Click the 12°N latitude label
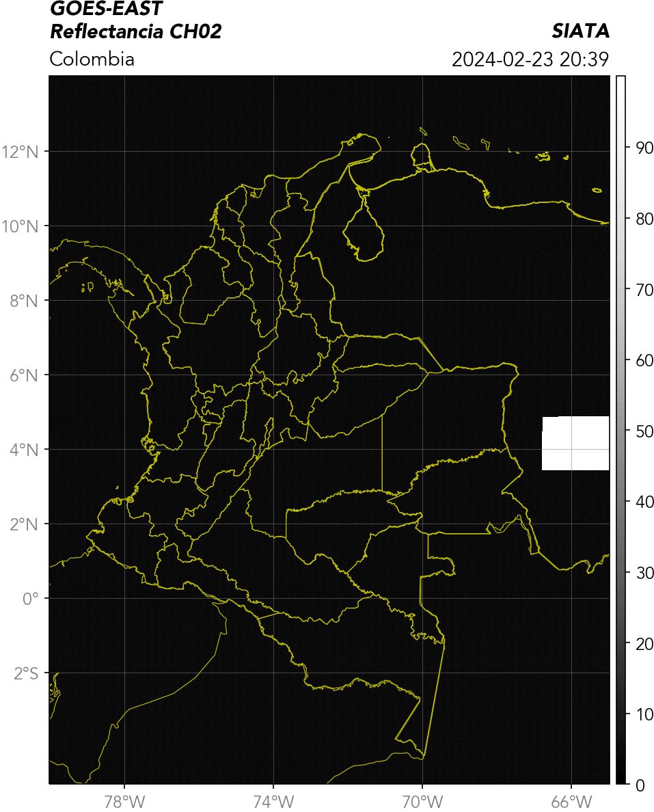The image size is (654, 812). (x=21, y=152)
